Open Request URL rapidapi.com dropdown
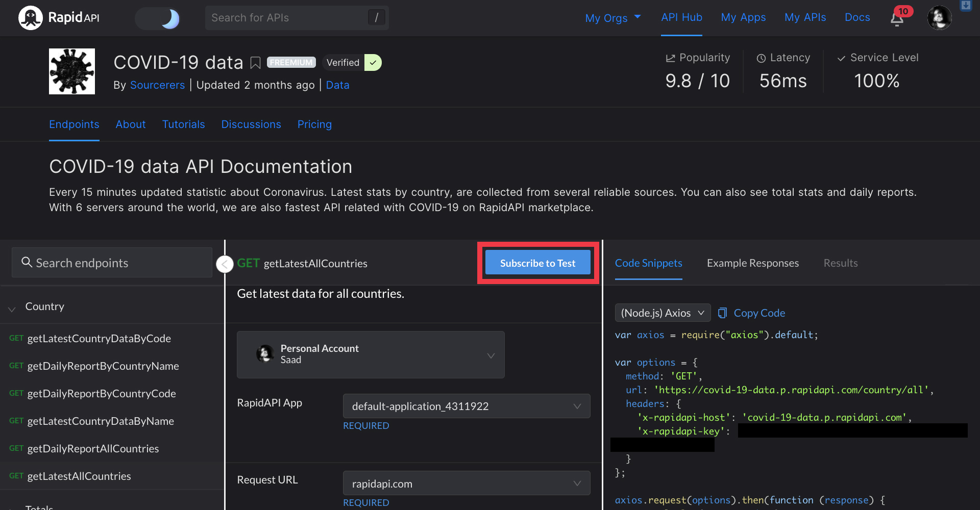Screen dimensions: 980x510 point(467,483)
